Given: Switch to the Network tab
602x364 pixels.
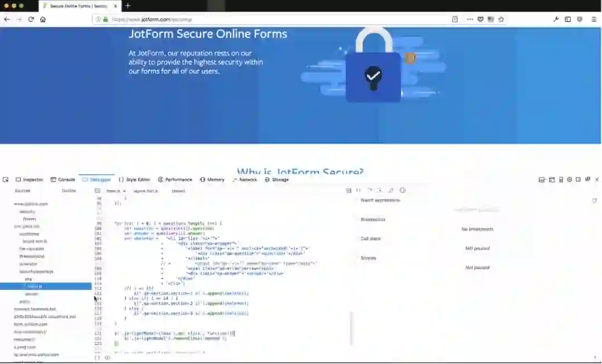Looking at the screenshot, I should pyautogui.click(x=245, y=179).
